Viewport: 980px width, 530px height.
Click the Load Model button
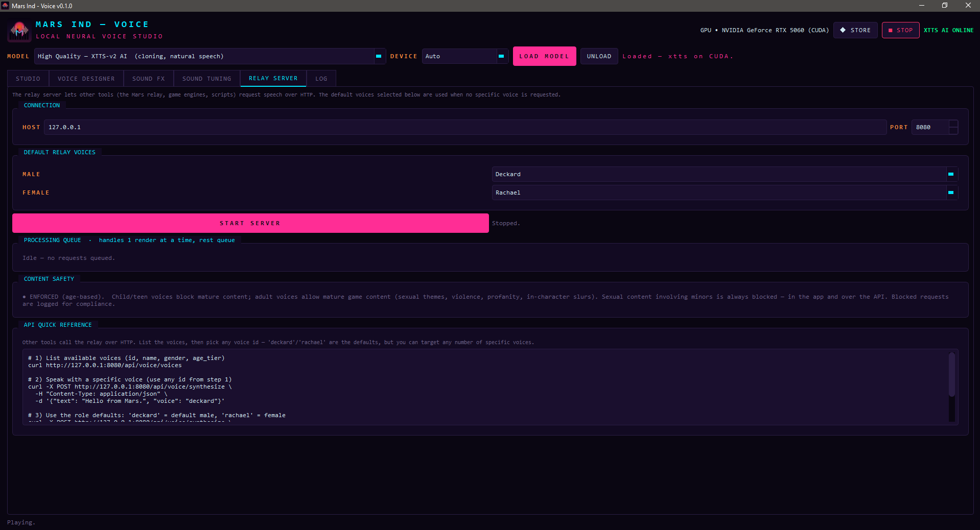point(544,56)
